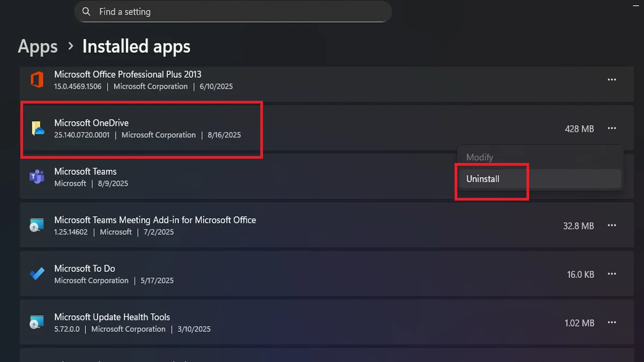The width and height of the screenshot is (644, 362).
Task: Click the 3/10/2025 install date
Action: tap(194, 329)
